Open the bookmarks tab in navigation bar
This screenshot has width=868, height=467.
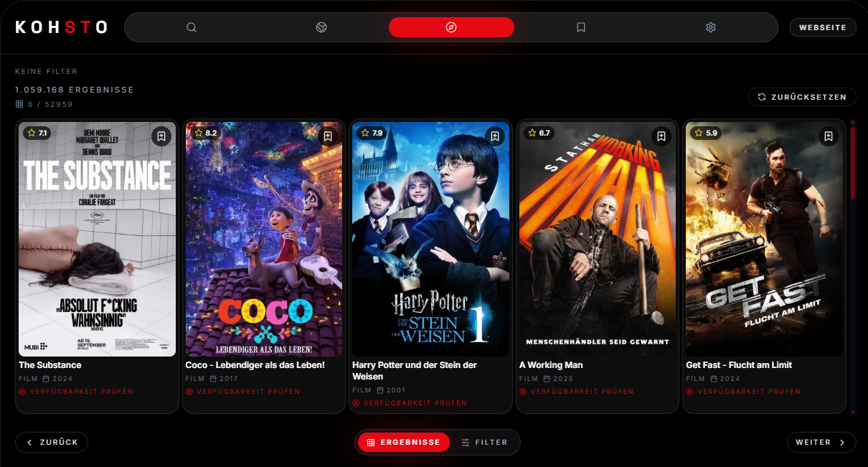[x=581, y=27]
